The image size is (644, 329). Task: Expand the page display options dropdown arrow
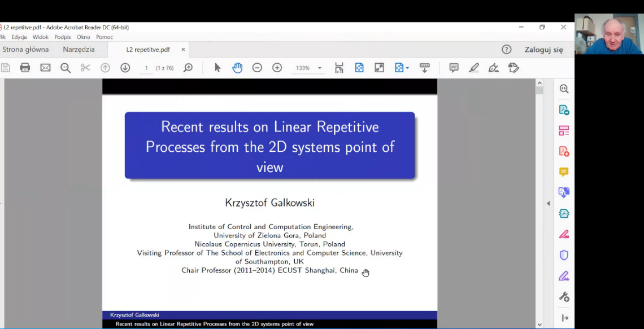[x=407, y=68]
